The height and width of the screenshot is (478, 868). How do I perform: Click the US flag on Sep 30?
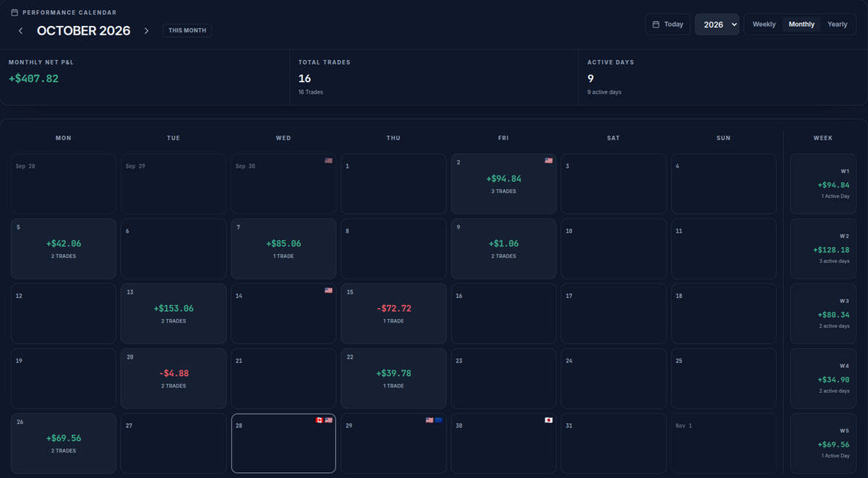point(328,161)
